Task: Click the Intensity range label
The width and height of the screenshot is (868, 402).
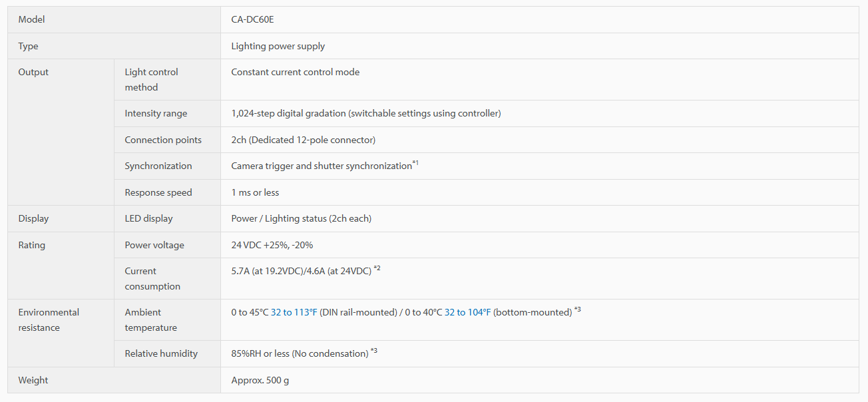Action: click(x=156, y=113)
